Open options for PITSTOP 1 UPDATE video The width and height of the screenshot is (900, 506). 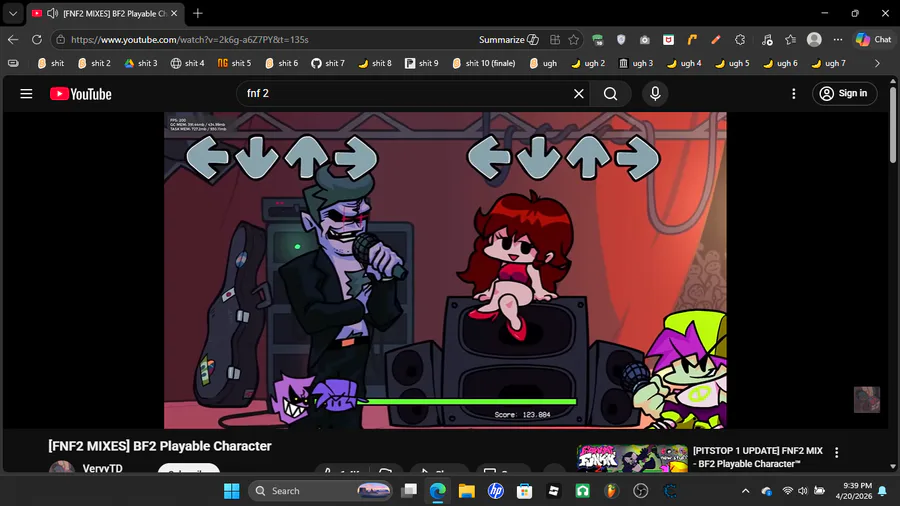pos(836,453)
